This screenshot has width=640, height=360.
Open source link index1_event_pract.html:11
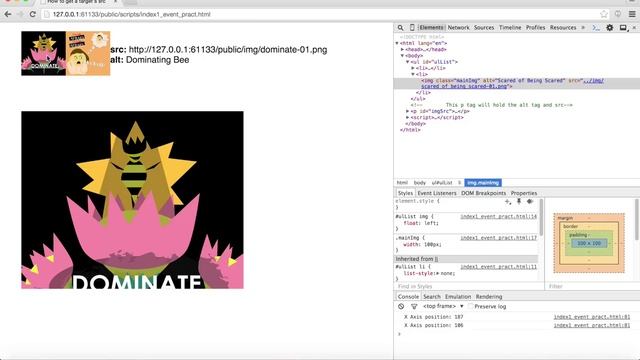click(x=498, y=267)
